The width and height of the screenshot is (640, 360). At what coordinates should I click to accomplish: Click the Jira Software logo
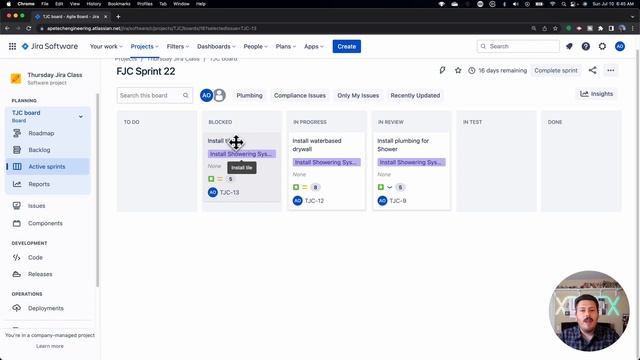click(x=50, y=46)
